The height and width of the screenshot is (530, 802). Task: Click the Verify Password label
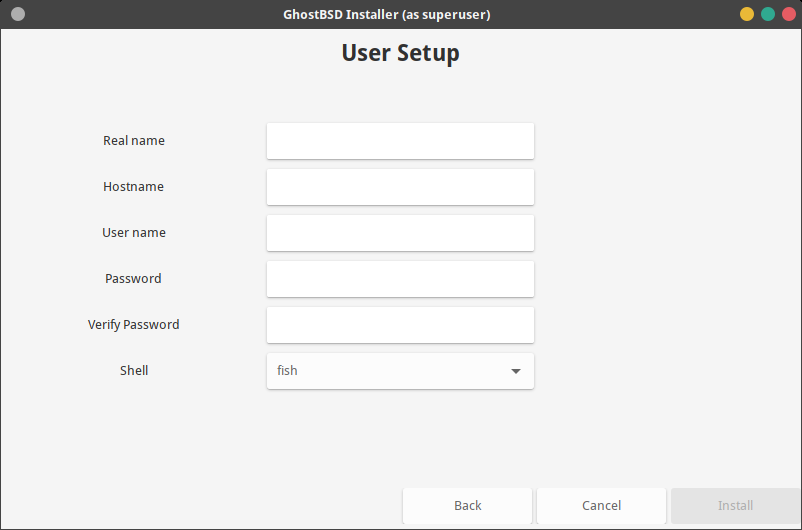133,325
